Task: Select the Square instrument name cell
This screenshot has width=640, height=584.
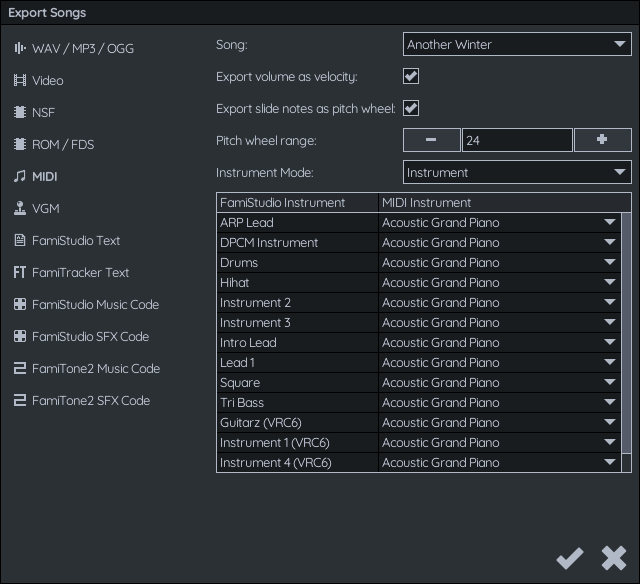Action: pos(297,382)
